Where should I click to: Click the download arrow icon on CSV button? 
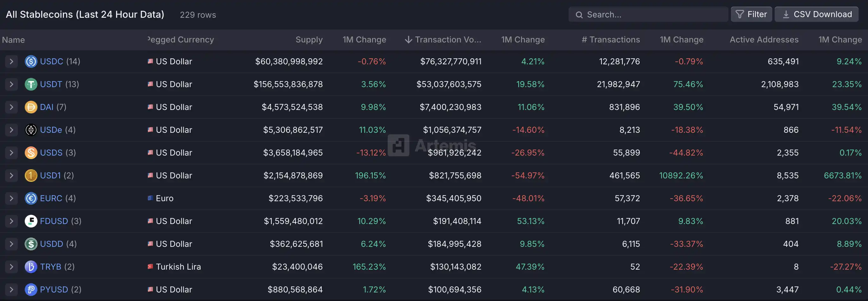(786, 15)
